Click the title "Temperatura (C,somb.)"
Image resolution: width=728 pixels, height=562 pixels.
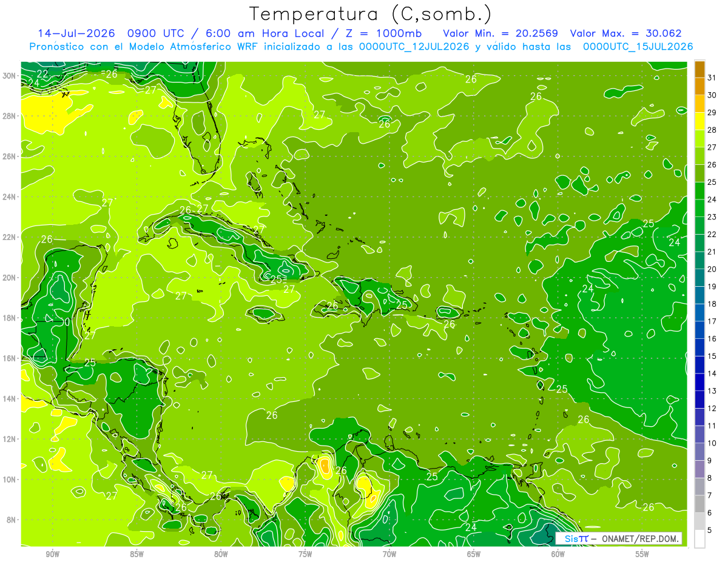coord(371,13)
